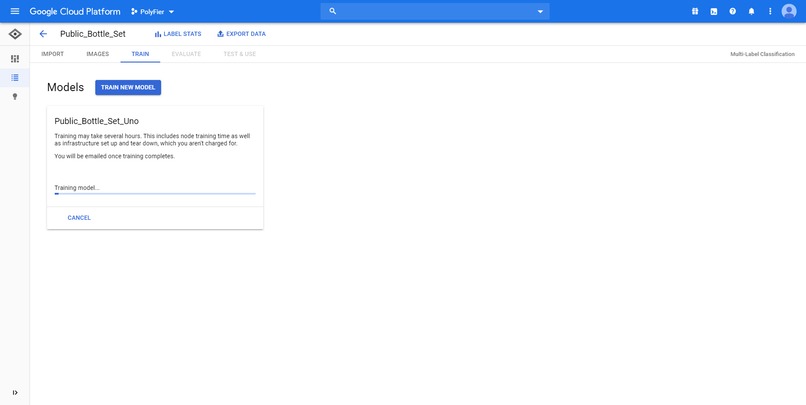Click the Multi-Label Classification text
The height and width of the screenshot is (405, 806).
pos(762,54)
